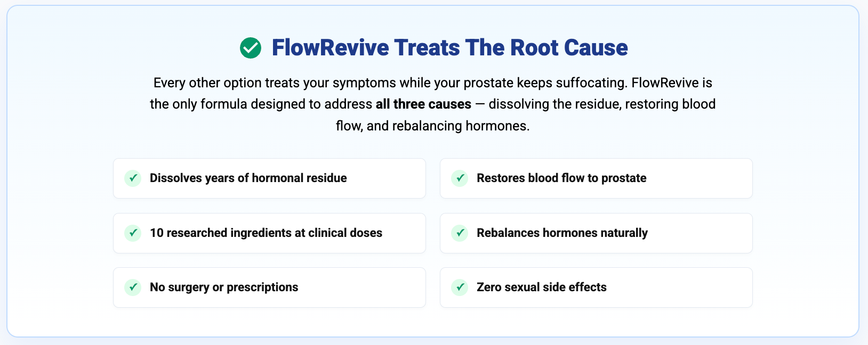This screenshot has height=345, width=868.
Task: Click the checkmark icon beside 'Rebalances hormones naturally'
Action: click(460, 233)
